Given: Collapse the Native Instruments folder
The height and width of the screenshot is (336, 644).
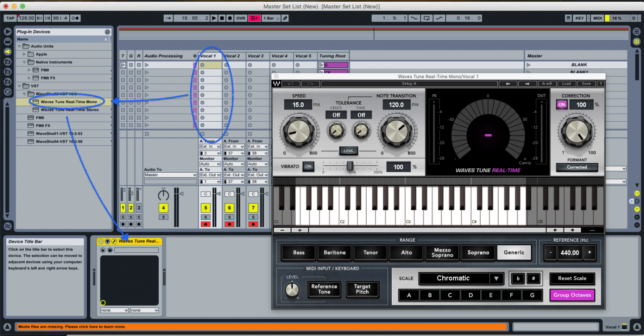Looking at the screenshot, I should coord(25,62).
